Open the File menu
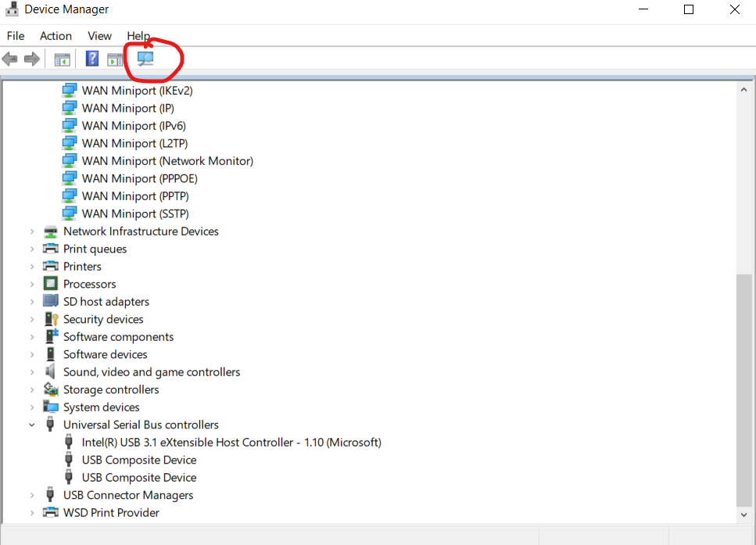Image resolution: width=756 pixels, height=545 pixels. click(16, 36)
